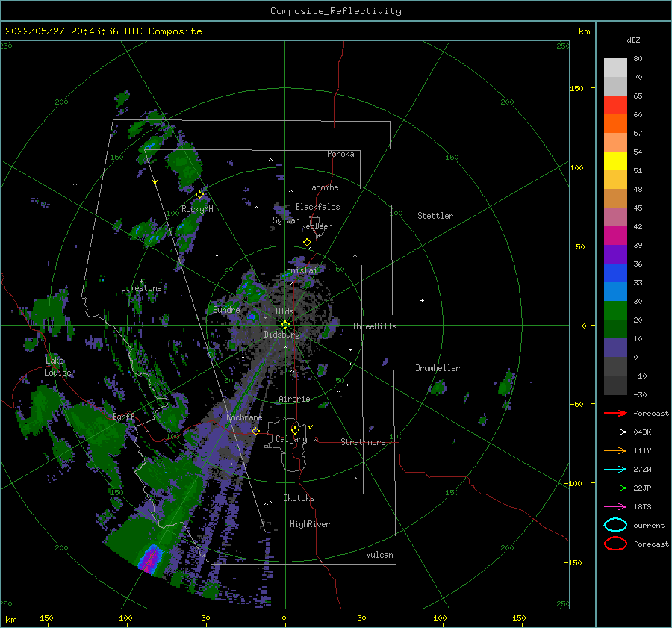This screenshot has height=628, width=672.
Task: Click the Didsbury city label
Action: click(x=282, y=335)
